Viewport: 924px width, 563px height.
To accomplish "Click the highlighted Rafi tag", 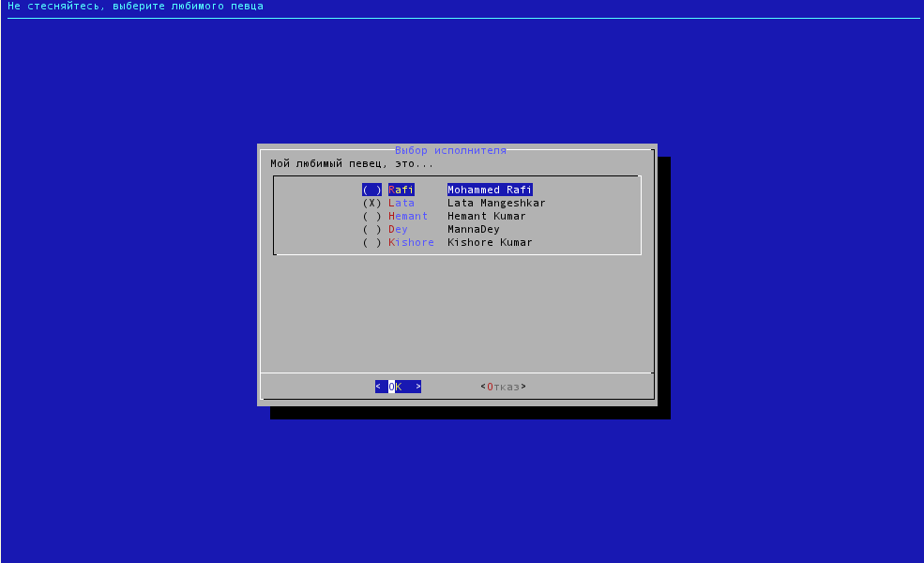I will pyautogui.click(x=401, y=190).
